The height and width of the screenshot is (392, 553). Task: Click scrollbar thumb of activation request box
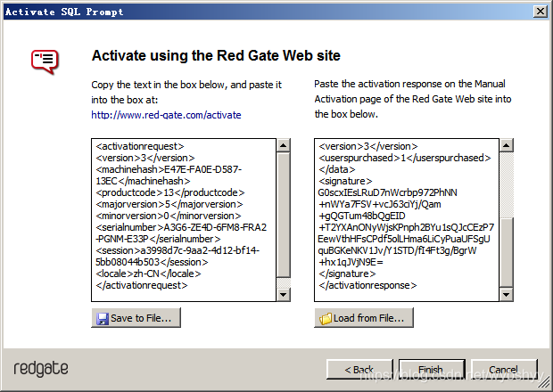coord(284,215)
